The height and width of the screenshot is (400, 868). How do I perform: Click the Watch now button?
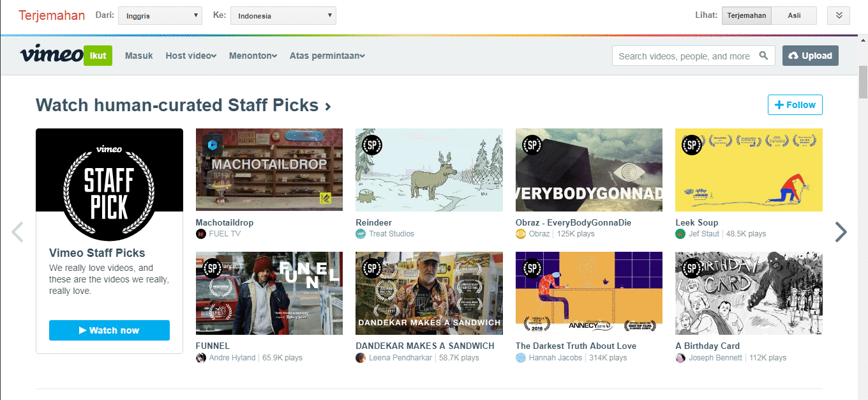pos(109,330)
